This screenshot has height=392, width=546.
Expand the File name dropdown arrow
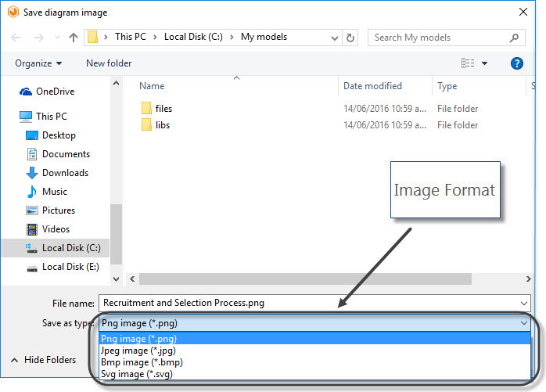coord(524,303)
